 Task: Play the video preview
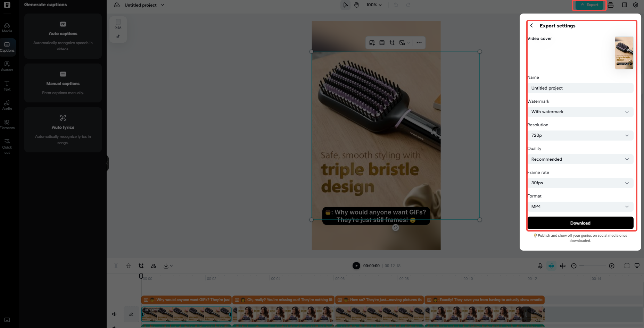[x=356, y=266]
